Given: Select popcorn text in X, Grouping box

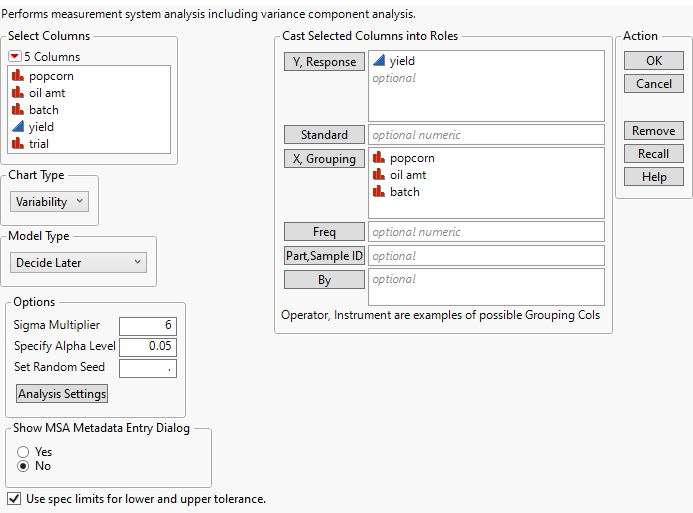Looking at the screenshot, I should [412, 158].
